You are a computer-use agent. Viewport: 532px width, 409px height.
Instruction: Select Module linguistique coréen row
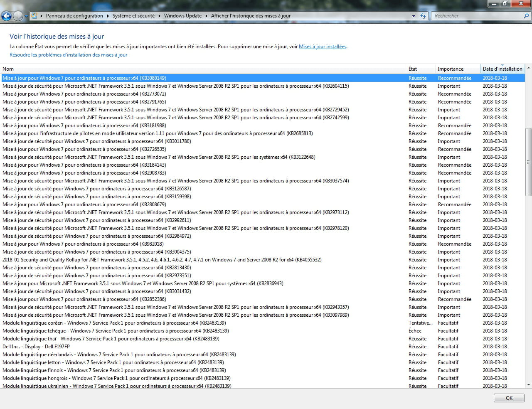[x=263, y=323]
